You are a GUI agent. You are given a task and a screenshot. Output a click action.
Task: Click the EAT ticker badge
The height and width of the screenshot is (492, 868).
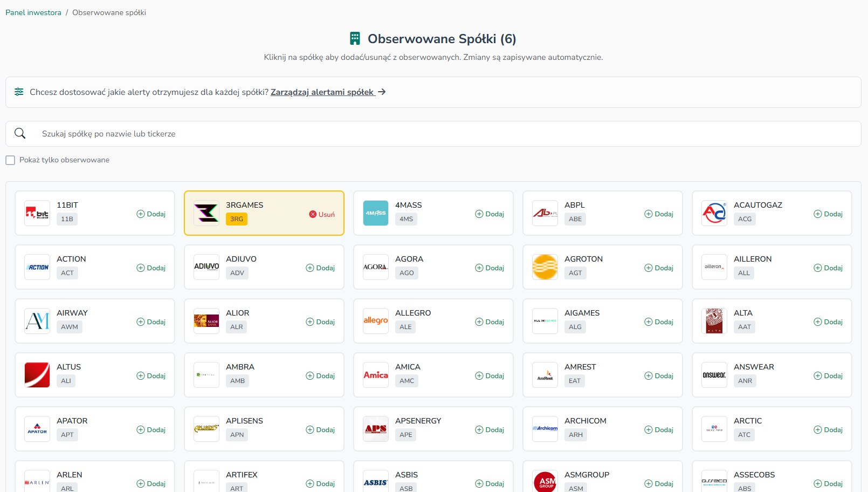pos(575,381)
